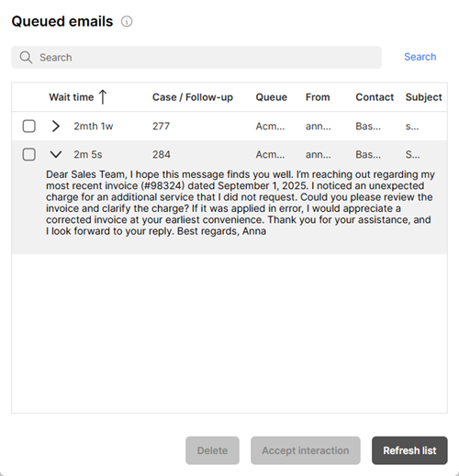The image size is (459, 476).
Task: Focus the Search input field
Action: click(196, 58)
